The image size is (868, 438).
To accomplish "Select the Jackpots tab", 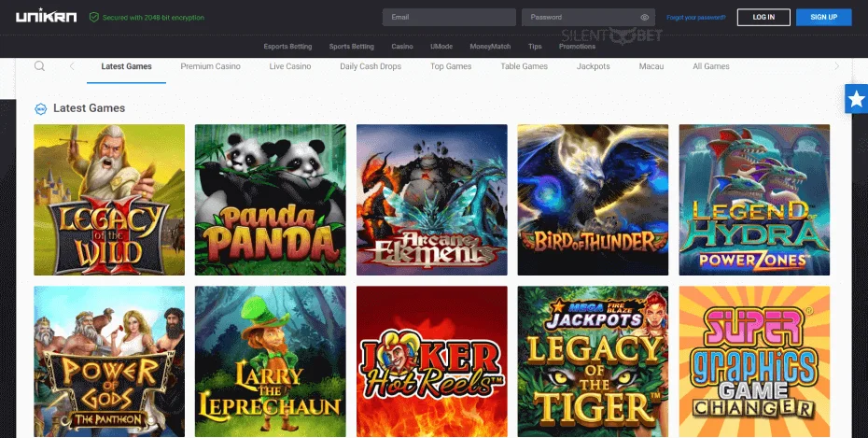I will 593,66.
